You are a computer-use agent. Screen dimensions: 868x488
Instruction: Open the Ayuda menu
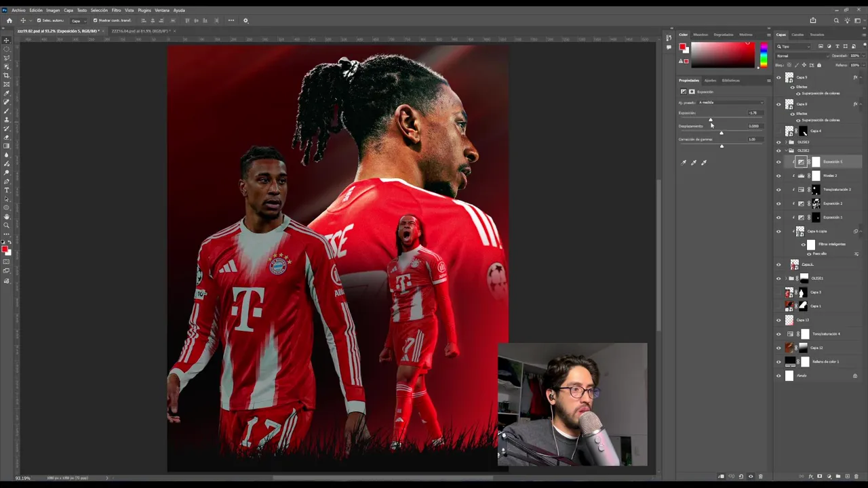179,10
